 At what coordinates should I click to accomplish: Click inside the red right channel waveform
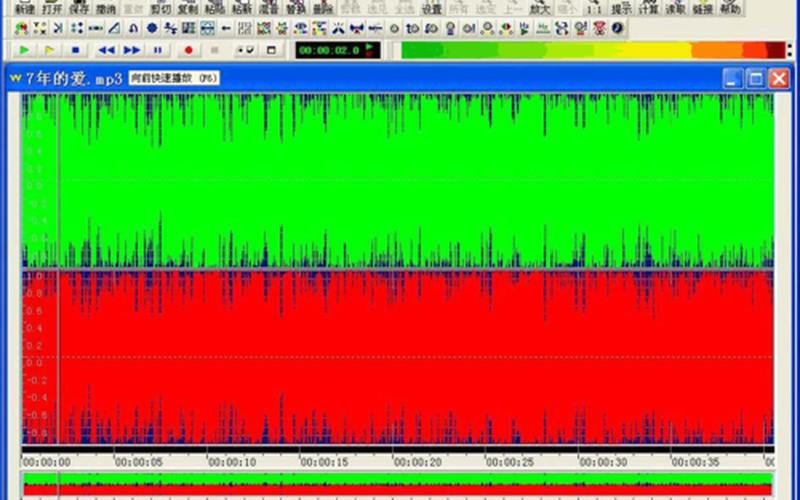(x=398, y=357)
